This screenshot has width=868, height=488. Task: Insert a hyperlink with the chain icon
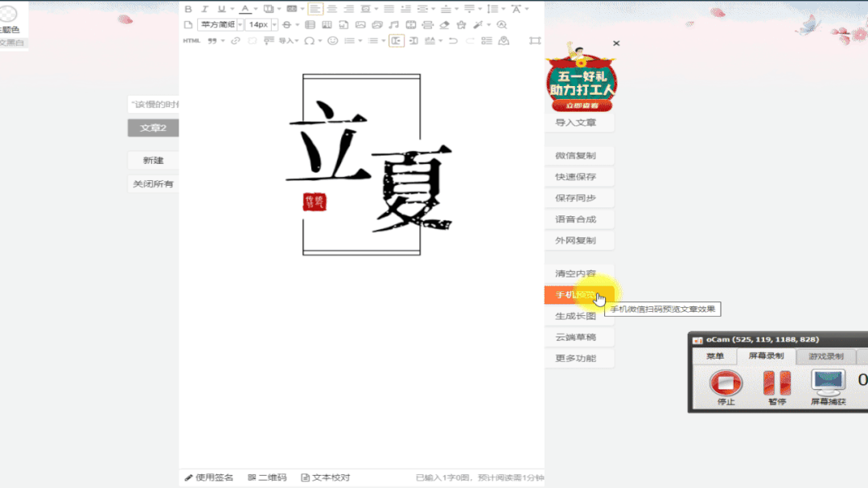click(235, 41)
